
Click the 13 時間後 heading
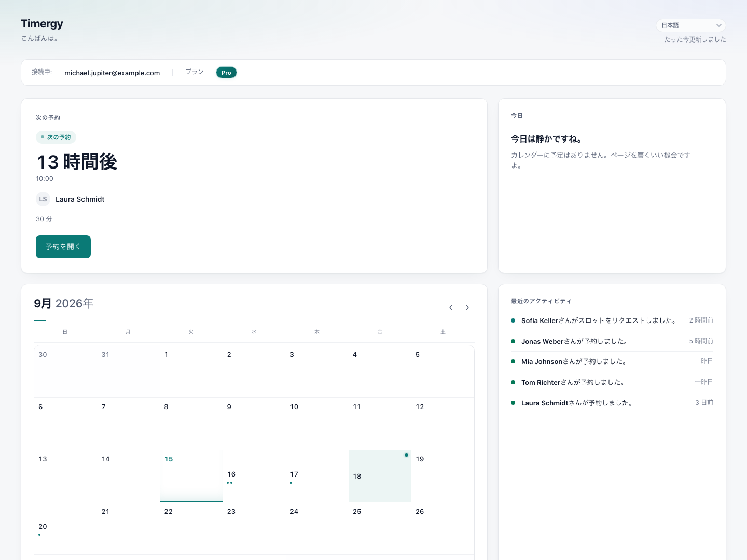[77, 162]
